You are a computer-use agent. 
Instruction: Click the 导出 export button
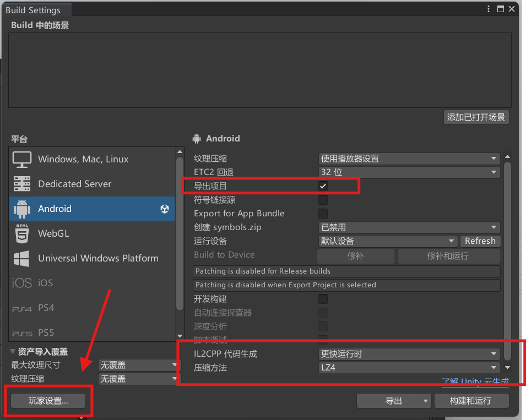389,401
